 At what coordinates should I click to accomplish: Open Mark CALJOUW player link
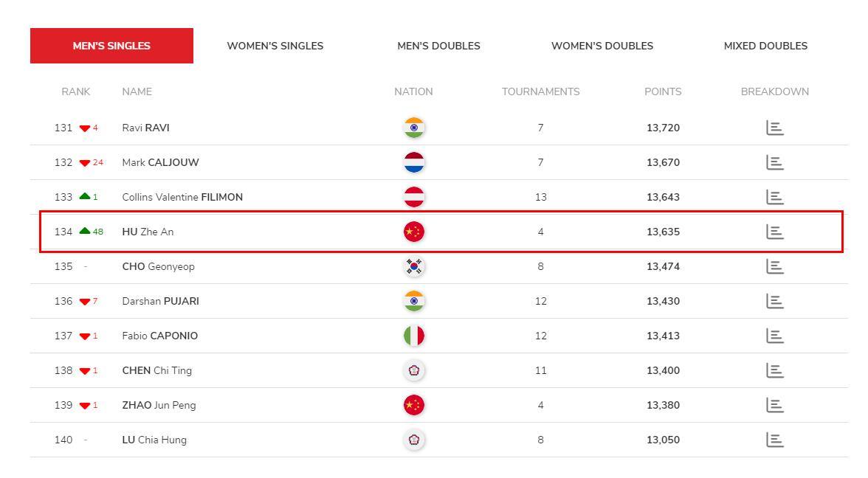(x=161, y=162)
